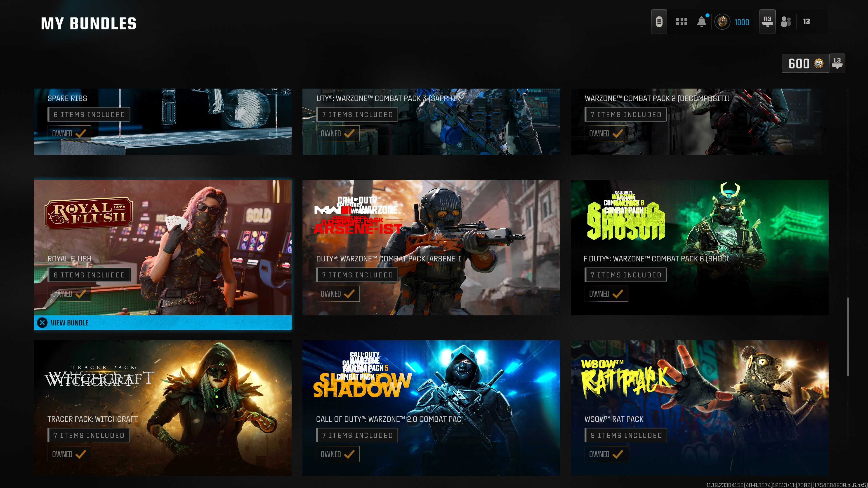868x488 pixels.
Task: Click the X icon on View Bundle
Action: click(x=42, y=323)
